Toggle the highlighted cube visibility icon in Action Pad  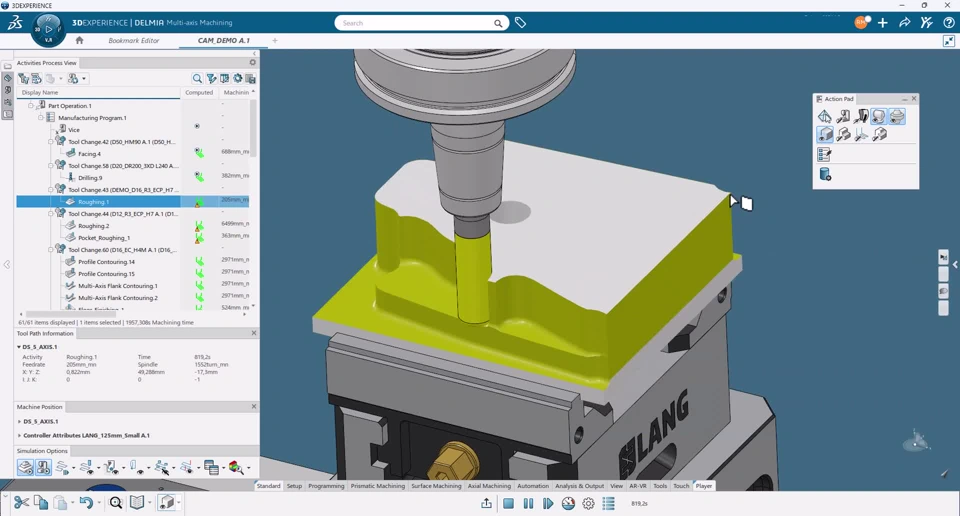pos(825,134)
